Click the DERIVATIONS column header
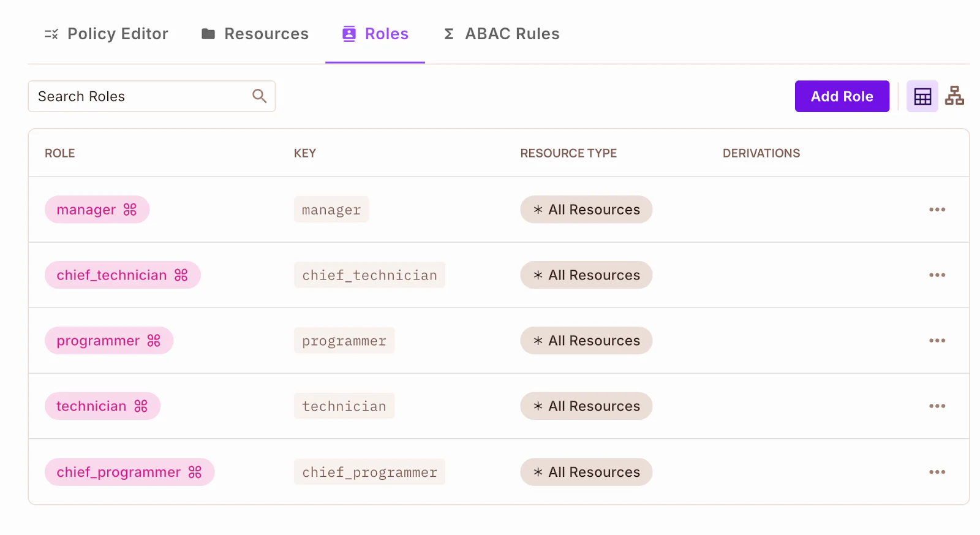 click(761, 153)
